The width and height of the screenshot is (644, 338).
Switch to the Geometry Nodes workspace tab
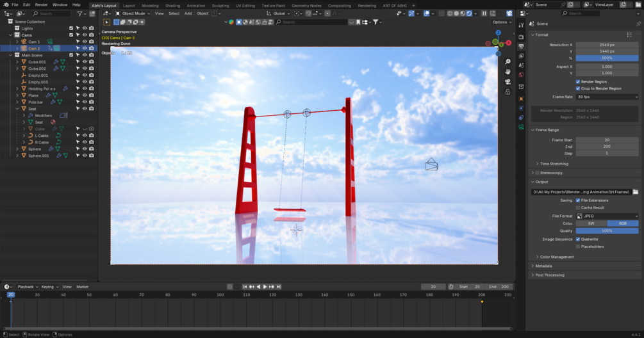[x=306, y=6]
